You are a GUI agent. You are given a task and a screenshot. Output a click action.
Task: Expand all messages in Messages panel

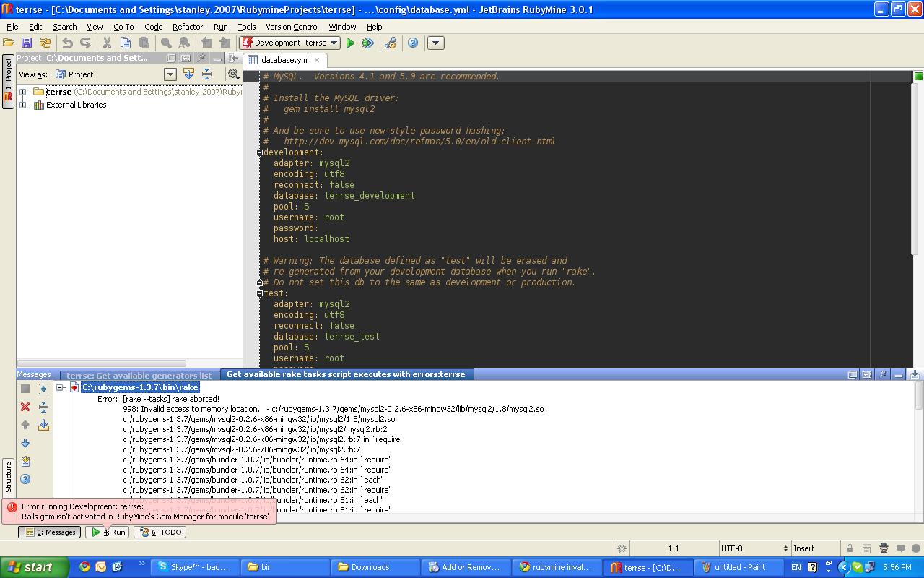point(43,389)
